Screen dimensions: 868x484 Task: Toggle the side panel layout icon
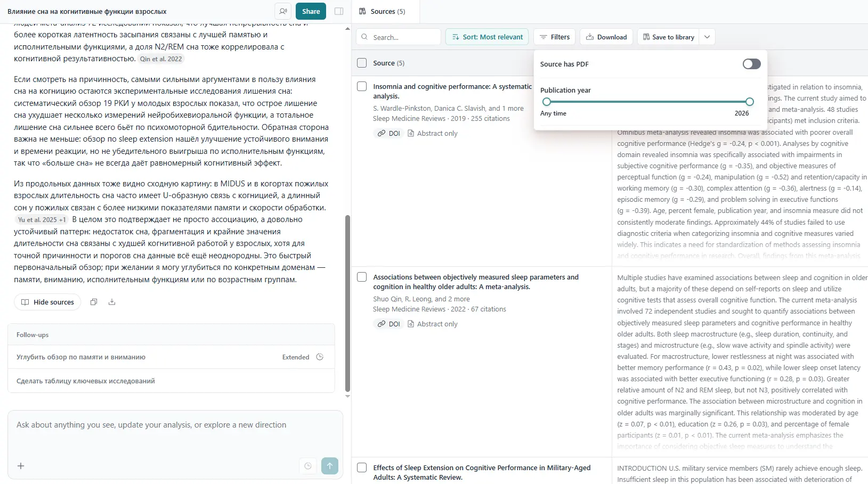(x=339, y=11)
